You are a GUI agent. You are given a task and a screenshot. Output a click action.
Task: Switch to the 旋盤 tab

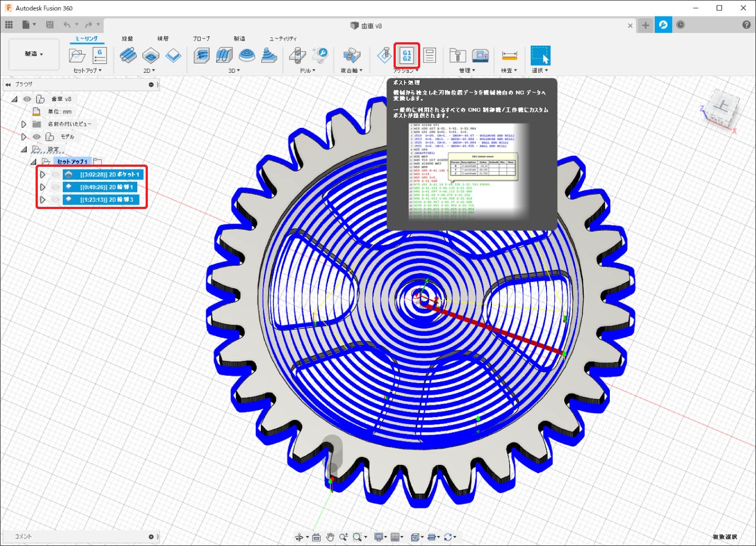point(127,38)
